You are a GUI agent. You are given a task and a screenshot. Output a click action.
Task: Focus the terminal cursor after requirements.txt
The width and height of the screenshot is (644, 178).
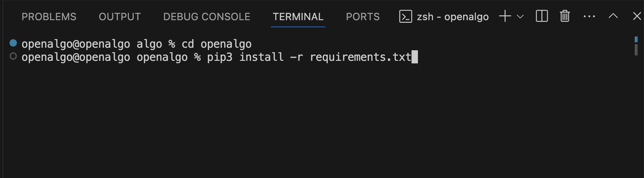click(x=415, y=57)
